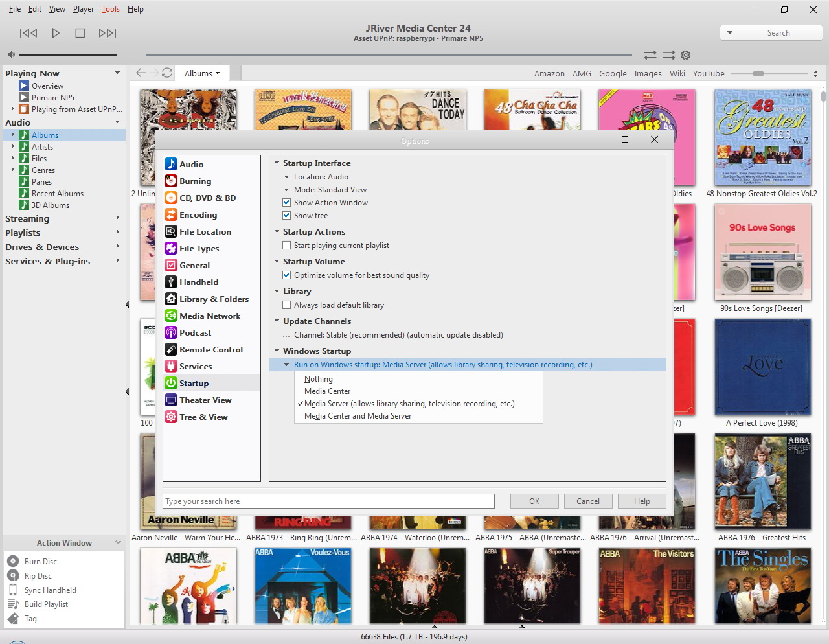Collapse the Windows Startup section
Screen dimensions: 829x644
tap(277, 351)
